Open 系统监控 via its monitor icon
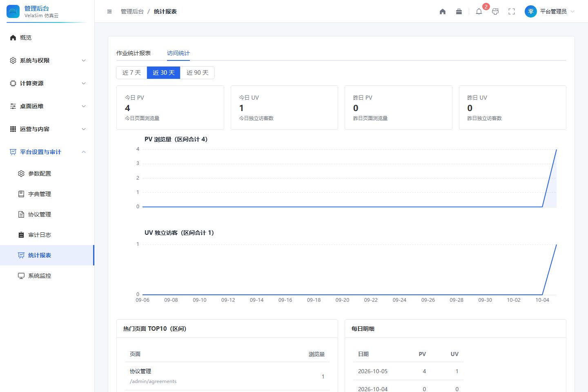 [21, 276]
